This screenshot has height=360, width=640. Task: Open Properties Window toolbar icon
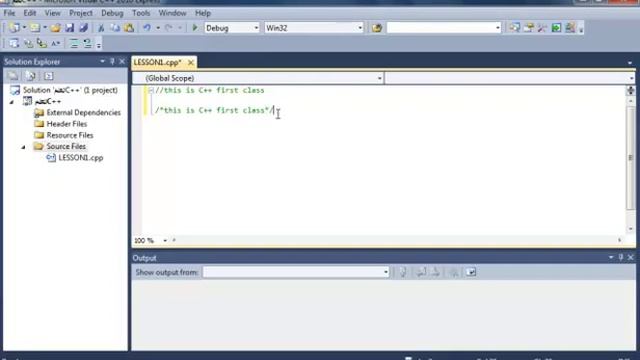(x=529, y=28)
